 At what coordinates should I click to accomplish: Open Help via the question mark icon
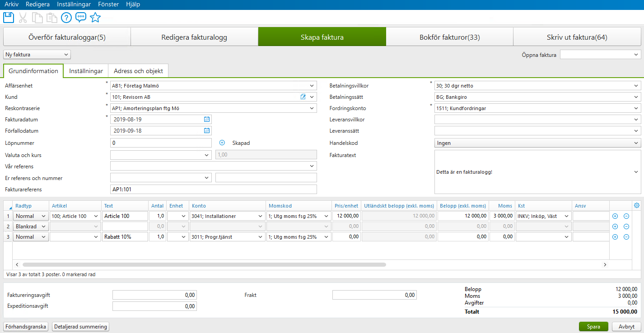66,17
